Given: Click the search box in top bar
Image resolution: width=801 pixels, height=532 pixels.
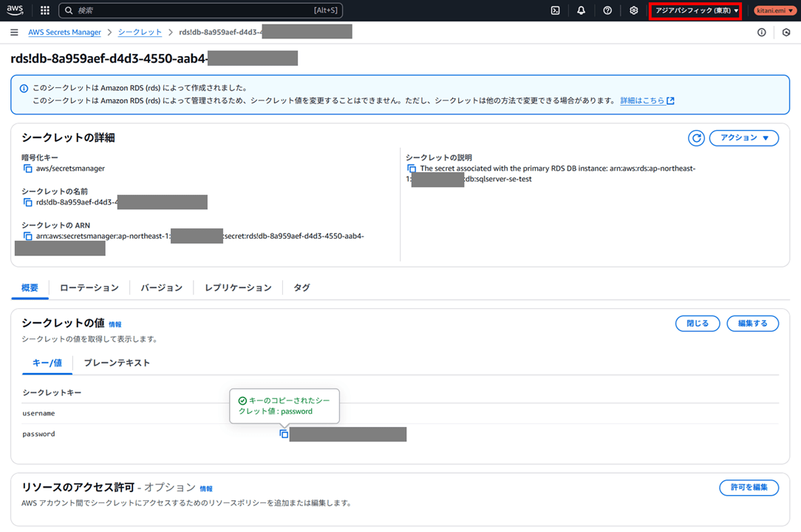Looking at the screenshot, I should tap(201, 10).
